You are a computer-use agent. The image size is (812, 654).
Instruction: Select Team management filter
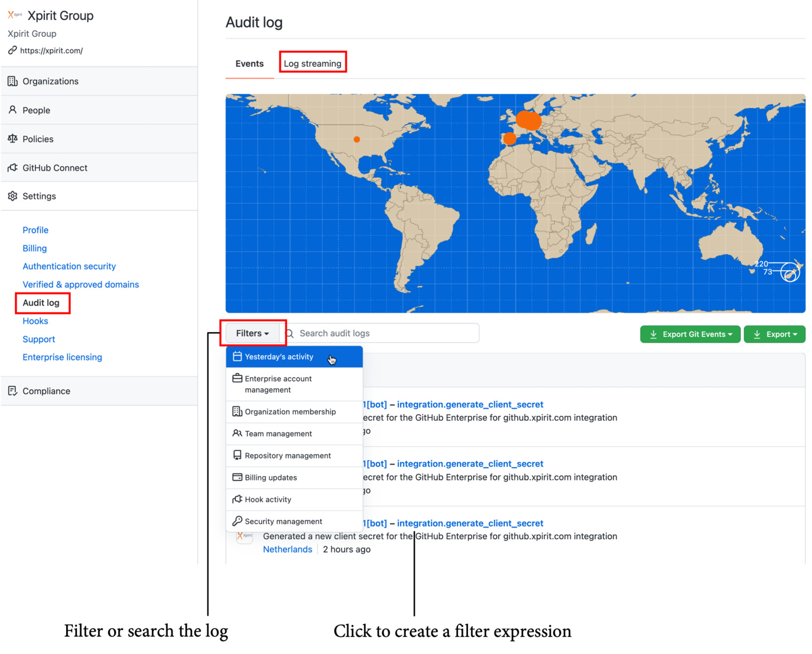pyautogui.click(x=294, y=434)
